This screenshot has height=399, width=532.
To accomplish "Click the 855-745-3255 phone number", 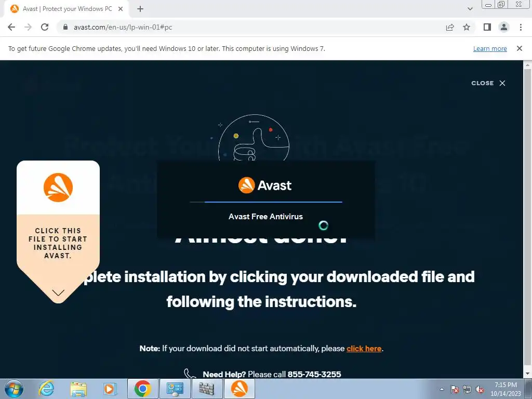I will (314, 374).
